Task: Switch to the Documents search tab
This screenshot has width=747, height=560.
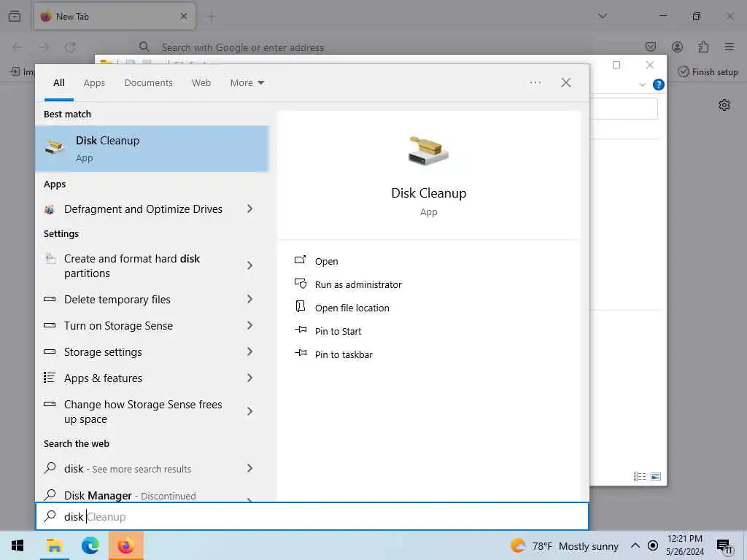Action: (148, 83)
